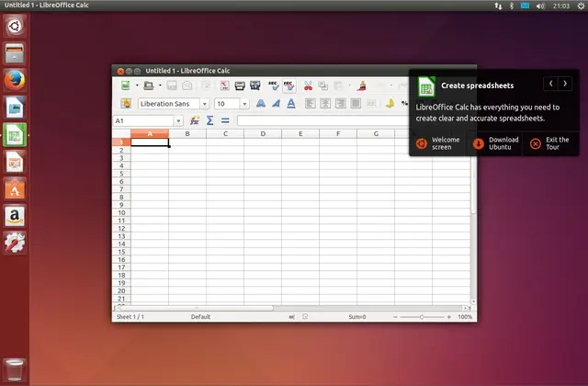Viewport: 588px width, 386px height.
Task: Expand the font size 10 dropdown
Action: (x=244, y=104)
